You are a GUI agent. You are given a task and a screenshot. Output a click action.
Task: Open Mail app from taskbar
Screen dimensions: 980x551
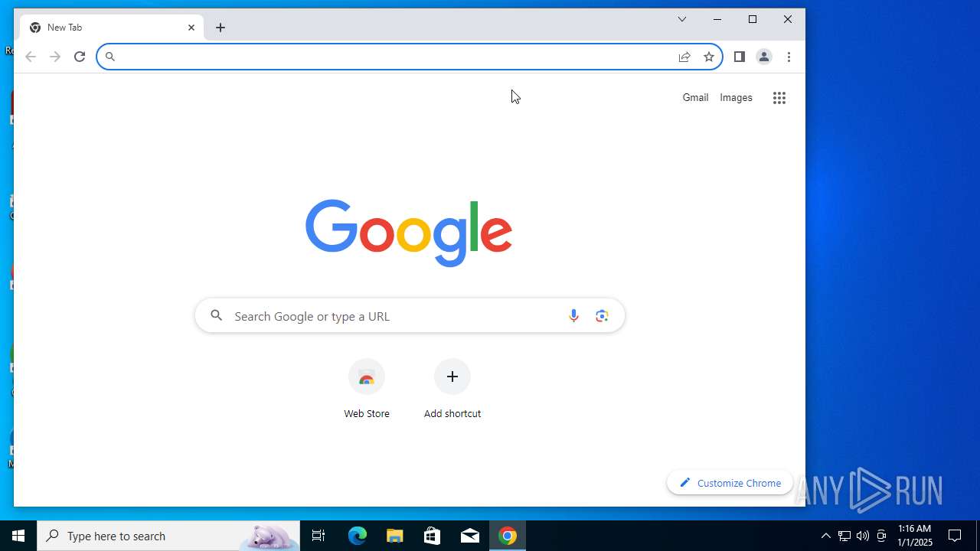pyautogui.click(x=470, y=536)
